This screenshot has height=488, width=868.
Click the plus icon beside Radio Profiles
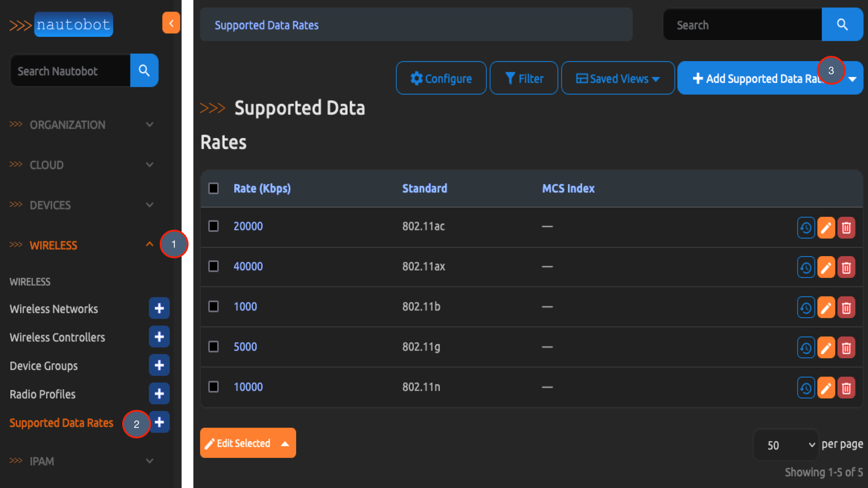pyautogui.click(x=159, y=394)
